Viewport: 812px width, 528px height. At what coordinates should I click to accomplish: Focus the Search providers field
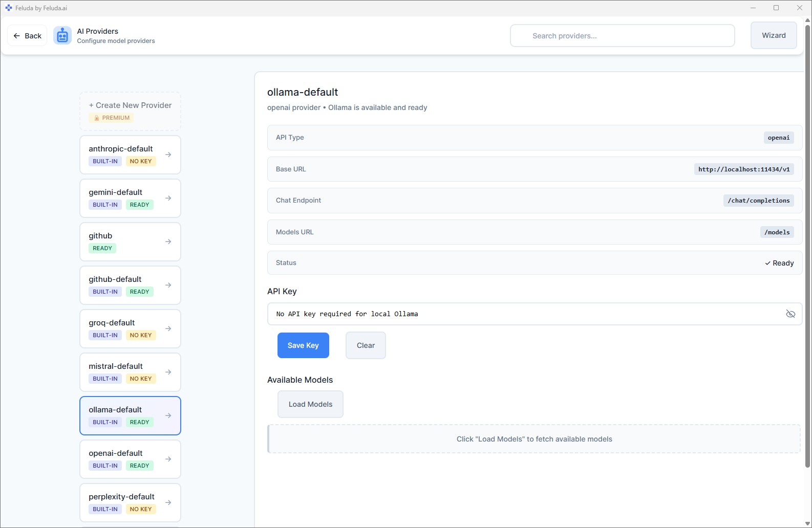tap(622, 36)
